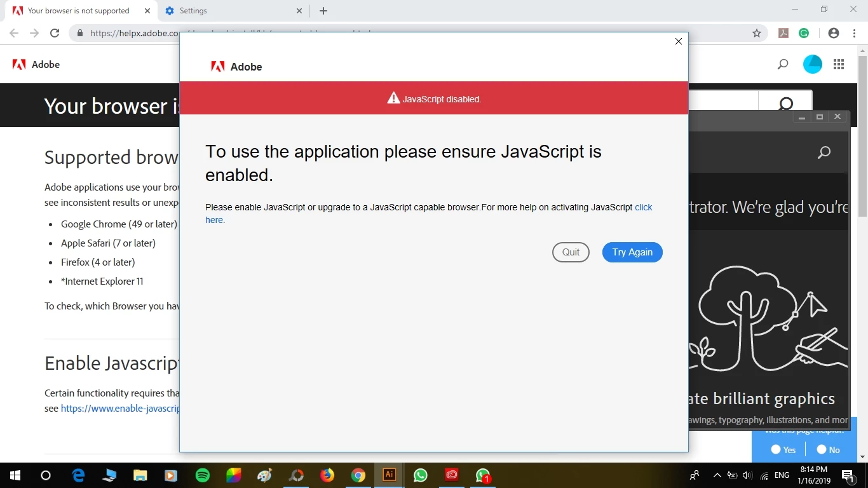Screen dimensions: 868x488
Task: Open battery status in system tray
Action: pyautogui.click(x=732, y=475)
